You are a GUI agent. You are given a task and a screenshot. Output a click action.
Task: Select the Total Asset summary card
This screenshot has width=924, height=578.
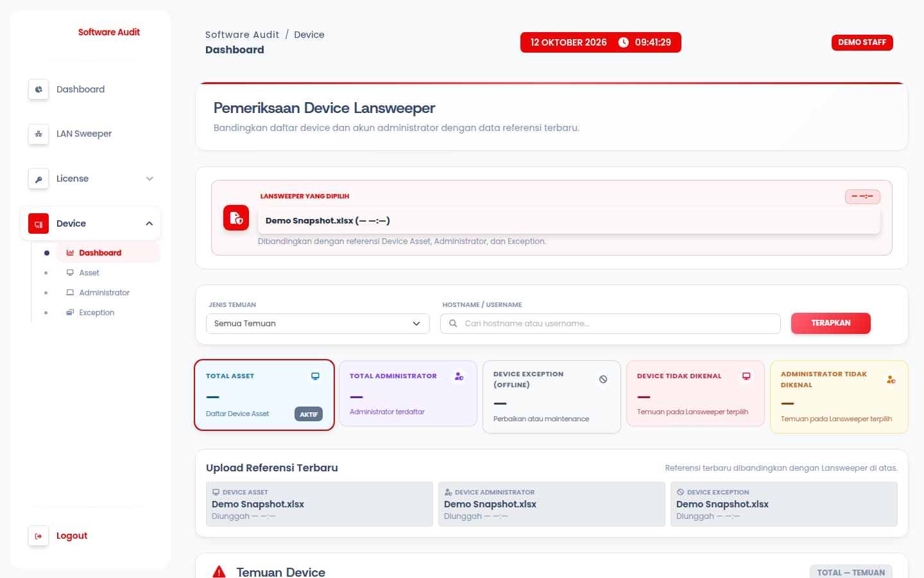click(x=264, y=395)
